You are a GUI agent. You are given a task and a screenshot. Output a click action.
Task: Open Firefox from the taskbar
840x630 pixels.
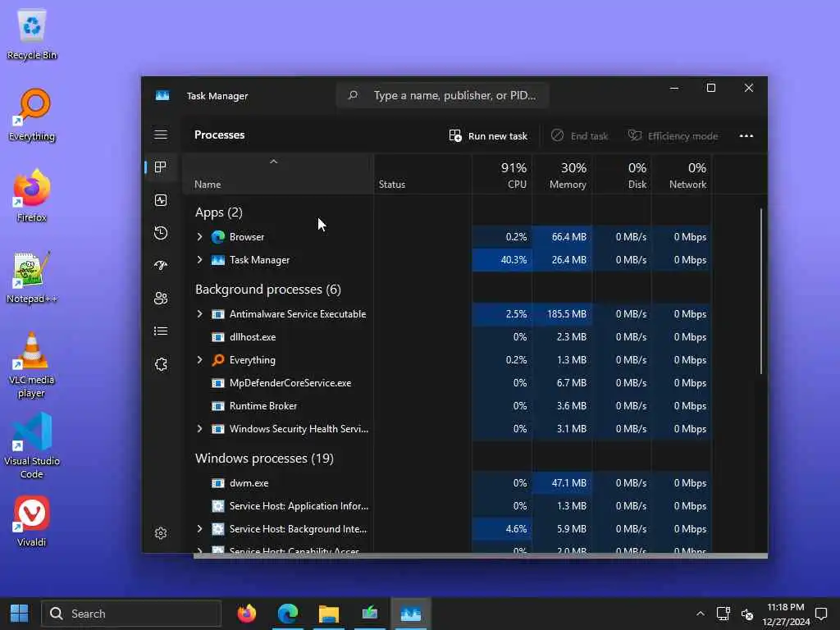pyautogui.click(x=246, y=614)
